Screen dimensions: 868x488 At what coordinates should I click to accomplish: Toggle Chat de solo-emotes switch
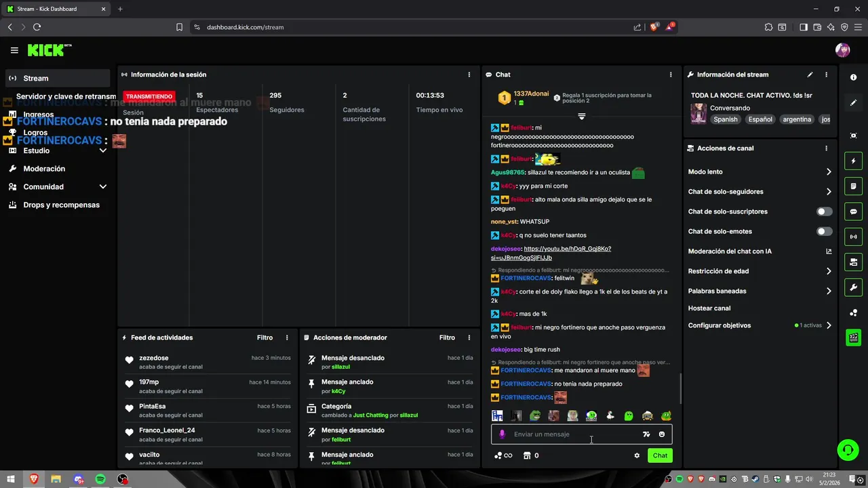[x=824, y=232]
